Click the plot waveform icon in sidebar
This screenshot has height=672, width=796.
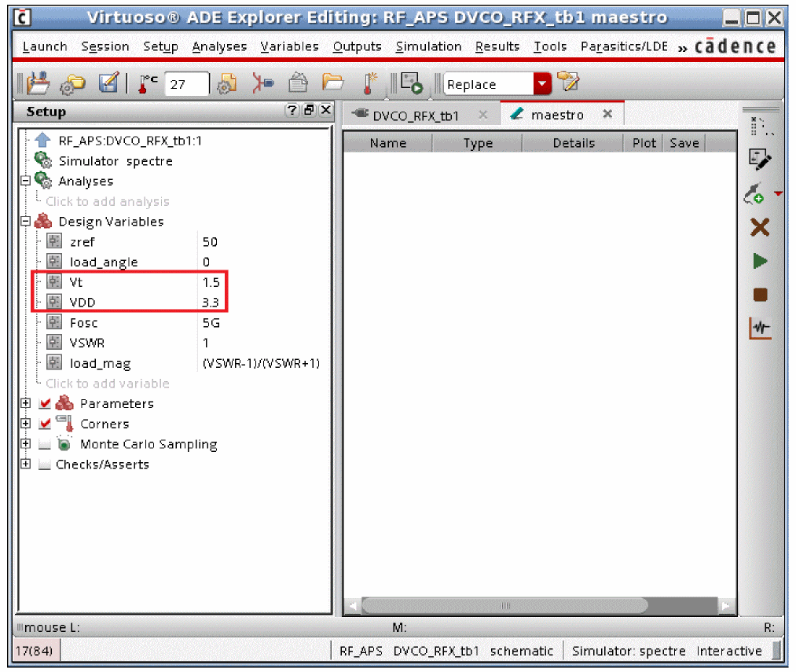tap(760, 328)
